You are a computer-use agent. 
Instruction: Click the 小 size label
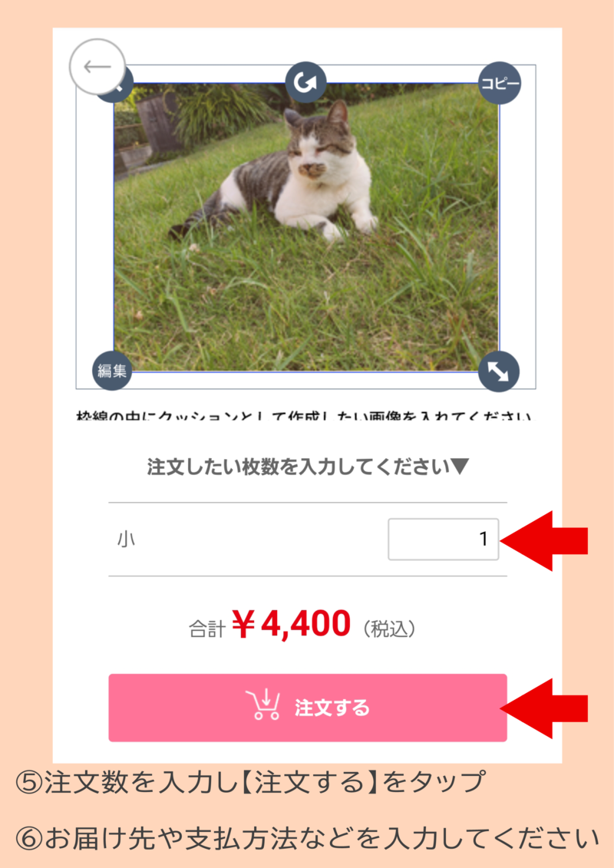[x=126, y=540]
